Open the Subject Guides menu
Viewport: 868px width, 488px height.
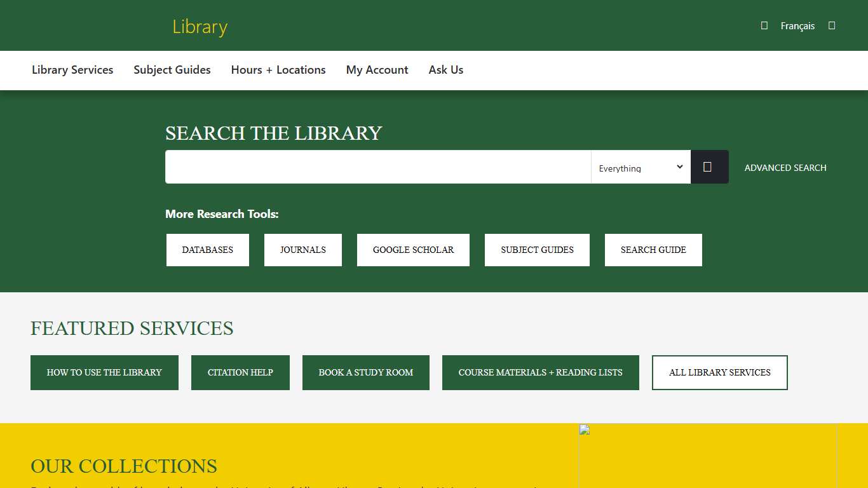pyautogui.click(x=172, y=70)
